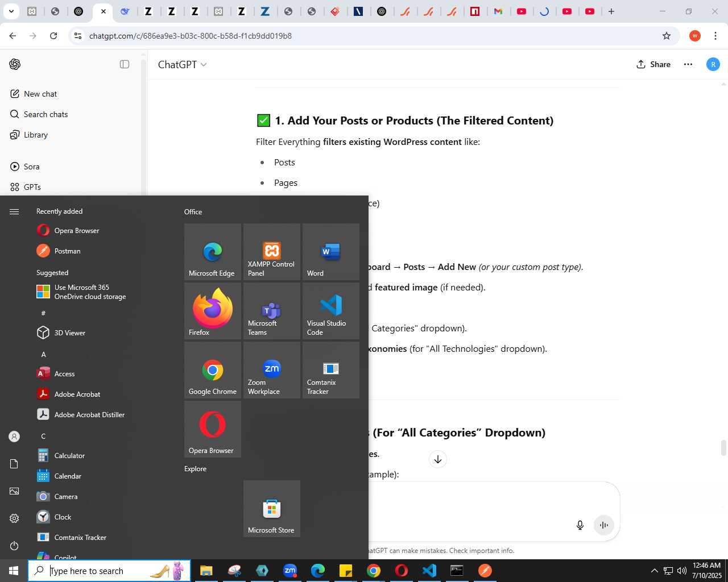Image resolution: width=728 pixels, height=582 pixels.
Task: Open Calendar from the app list
Action: tap(102, 476)
